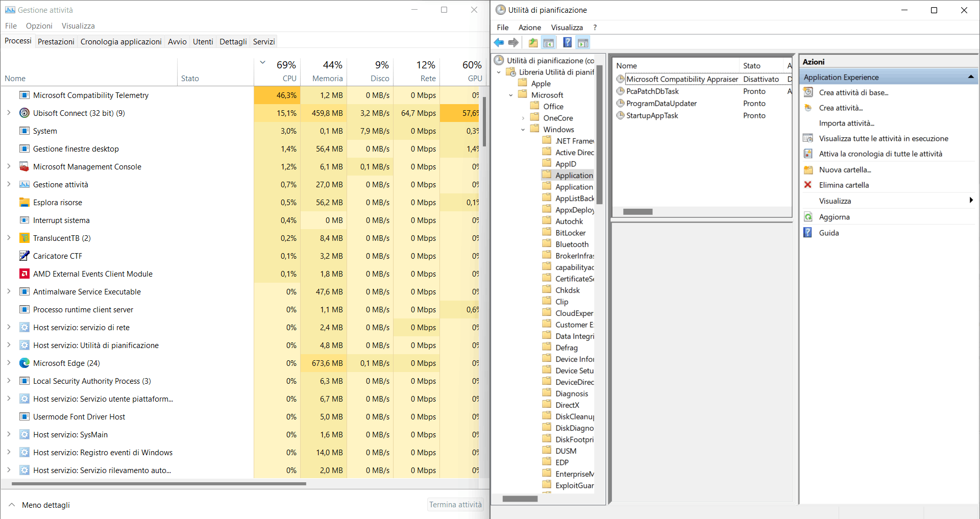The height and width of the screenshot is (519, 980).
Task: Click the gear icon of Host servizio: SysMain
Action: click(24, 434)
